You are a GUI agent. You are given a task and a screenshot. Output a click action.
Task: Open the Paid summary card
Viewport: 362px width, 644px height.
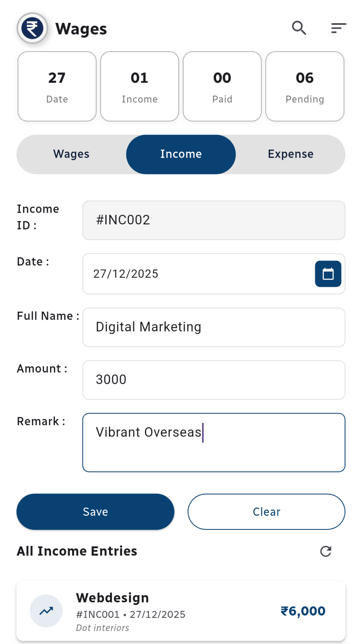coord(222,86)
